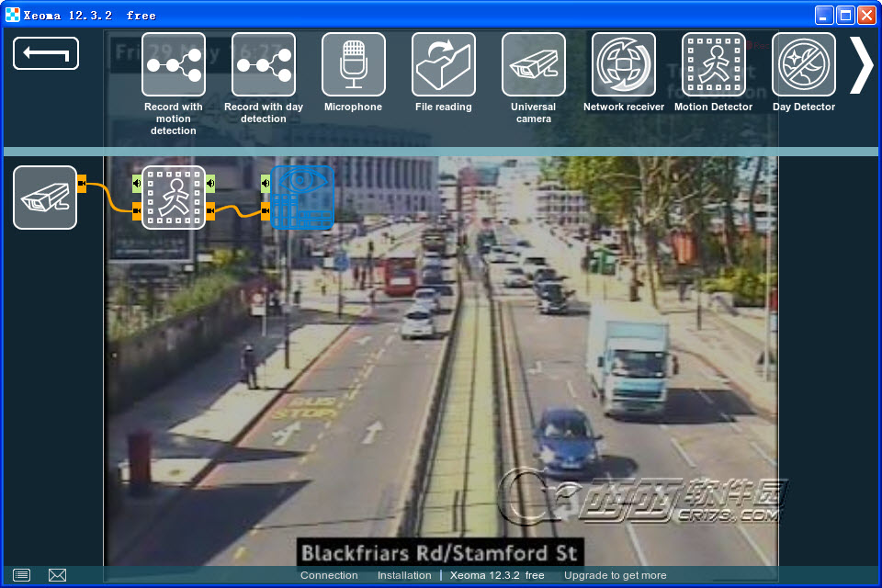Click the motion detector's green audio input connector
The height and width of the screenshot is (588, 882).
point(137,183)
